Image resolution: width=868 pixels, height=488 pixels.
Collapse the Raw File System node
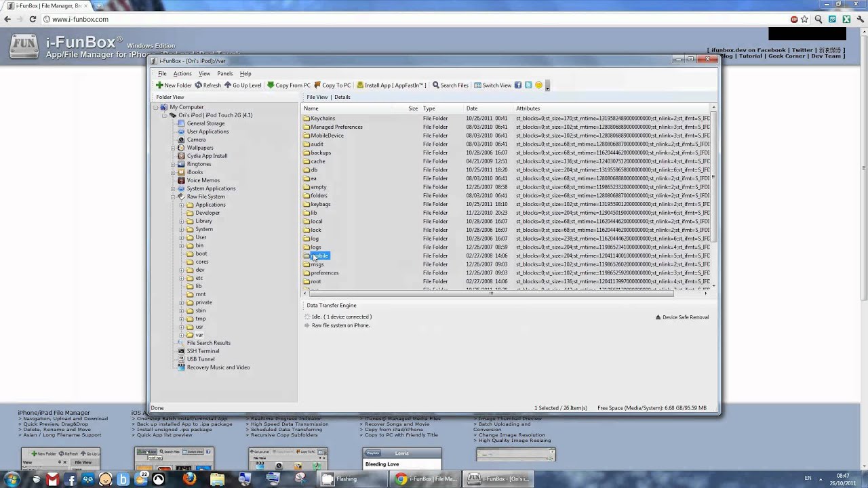click(173, 197)
